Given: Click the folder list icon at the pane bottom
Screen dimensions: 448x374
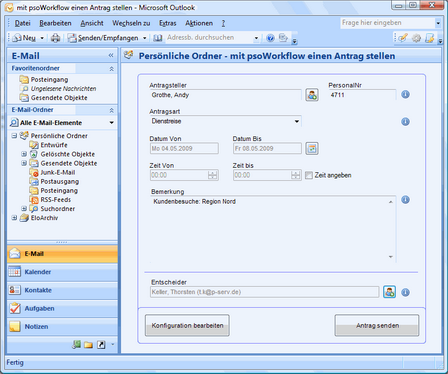Looking at the screenshot, I should point(88,345).
